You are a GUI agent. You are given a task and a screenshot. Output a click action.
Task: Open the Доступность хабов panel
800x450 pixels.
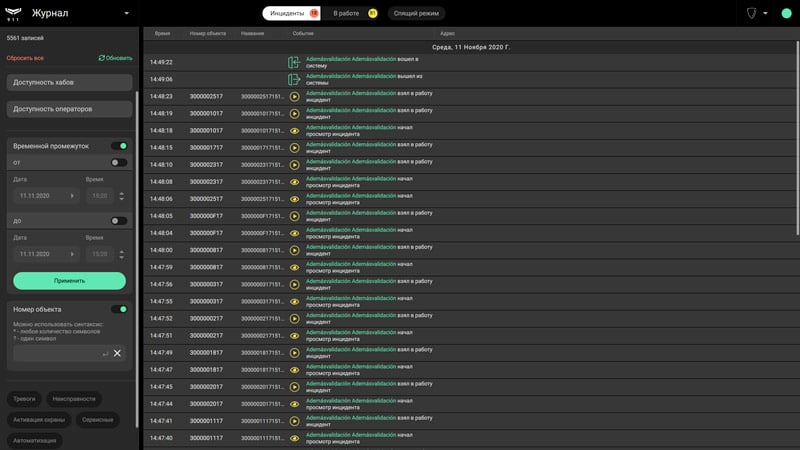click(x=69, y=82)
